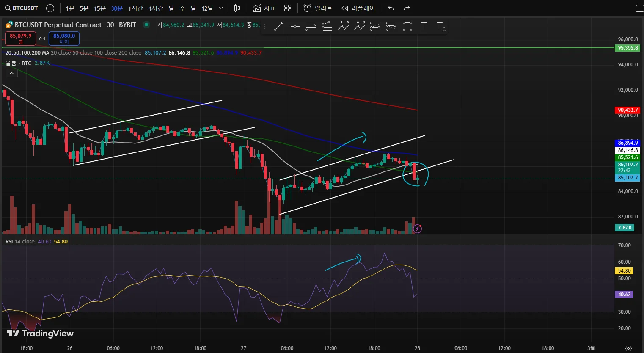This screenshot has height=353, width=644.
Task: Select the trend line drawing tool
Action: click(278, 27)
